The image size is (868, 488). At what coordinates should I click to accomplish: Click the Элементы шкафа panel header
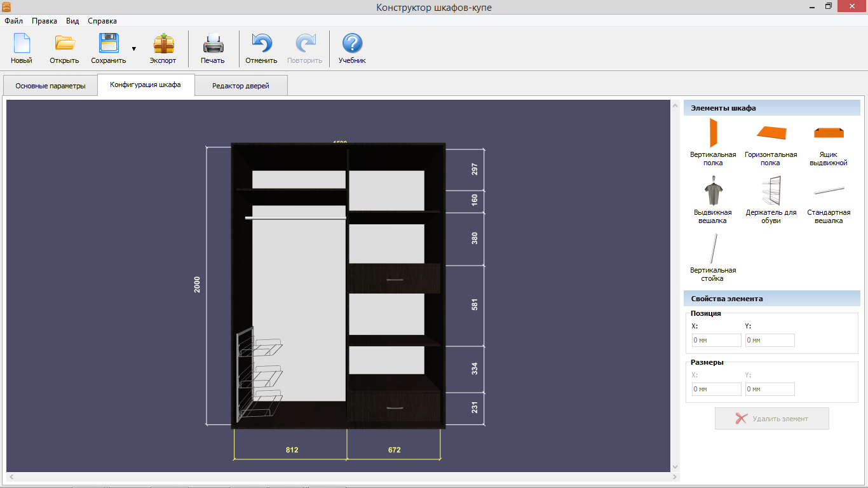pyautogui.click(x=771, y=108)
